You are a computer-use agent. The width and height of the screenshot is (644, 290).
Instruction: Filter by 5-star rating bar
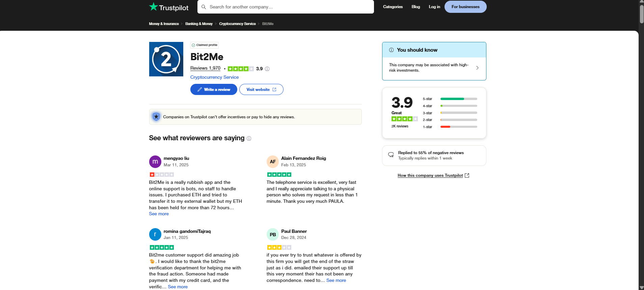tap(450, 99)
